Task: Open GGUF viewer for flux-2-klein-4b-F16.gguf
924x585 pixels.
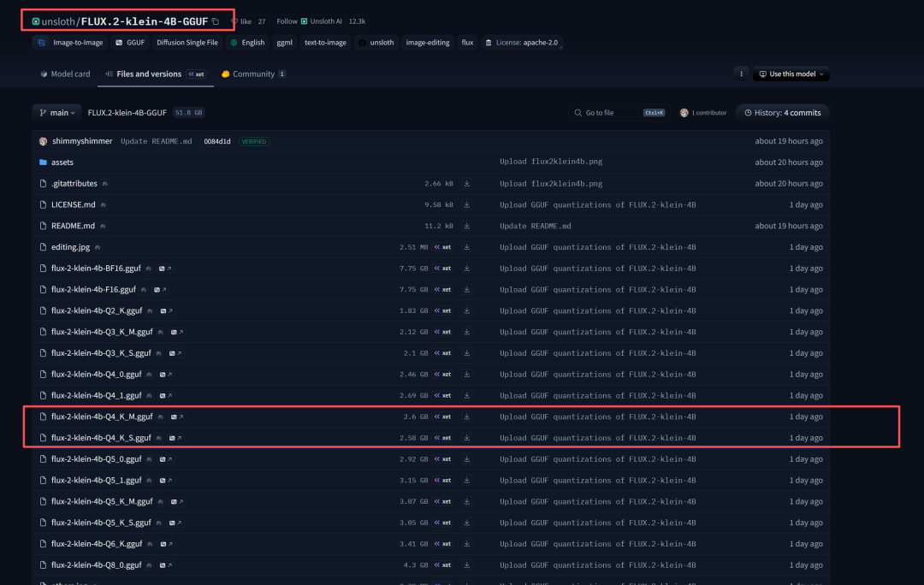Action: [x=160, y=289]
